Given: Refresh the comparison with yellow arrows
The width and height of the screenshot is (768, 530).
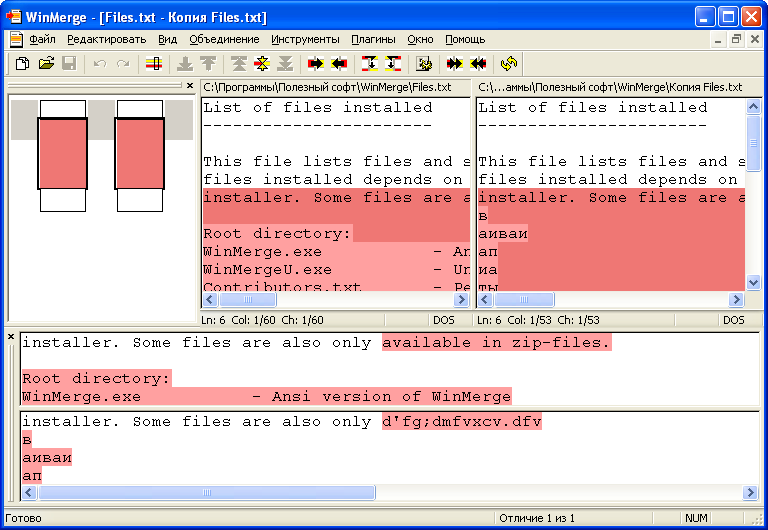Looking at the screenshot, I should pos(509,64).
